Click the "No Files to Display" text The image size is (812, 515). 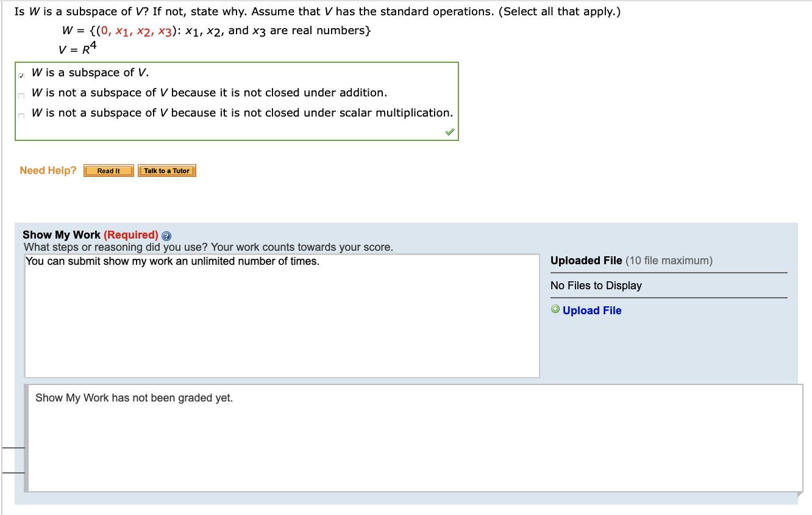click(x=596, y=286)
